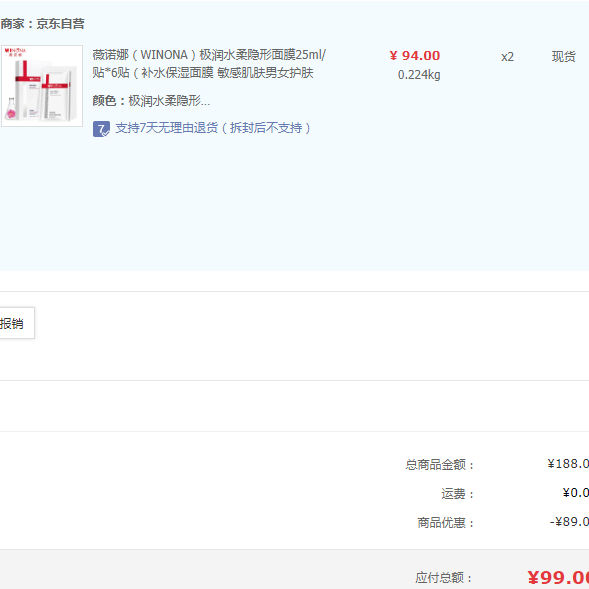Select the x2 quantity text
The width and height of the screenshot is (589, 589).
click(507, 57)
